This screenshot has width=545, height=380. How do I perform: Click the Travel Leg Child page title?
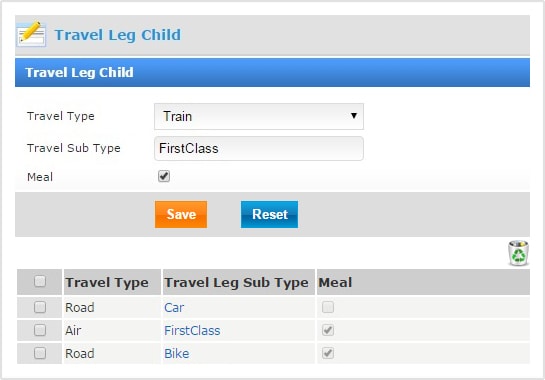coord(118,35)
